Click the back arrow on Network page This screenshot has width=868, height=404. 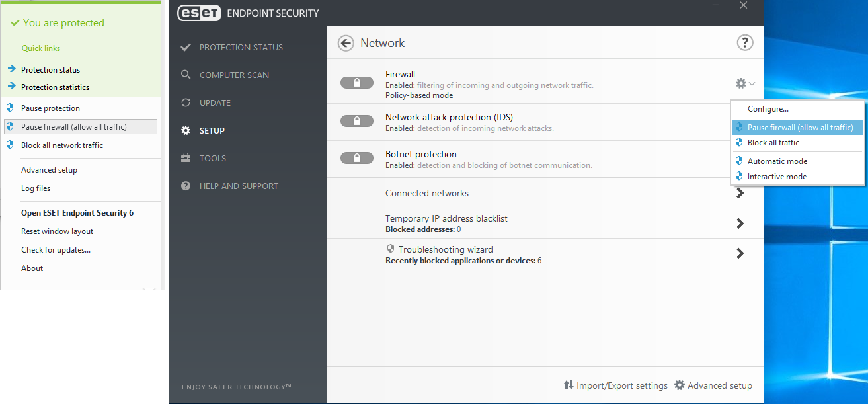(345, 42)
